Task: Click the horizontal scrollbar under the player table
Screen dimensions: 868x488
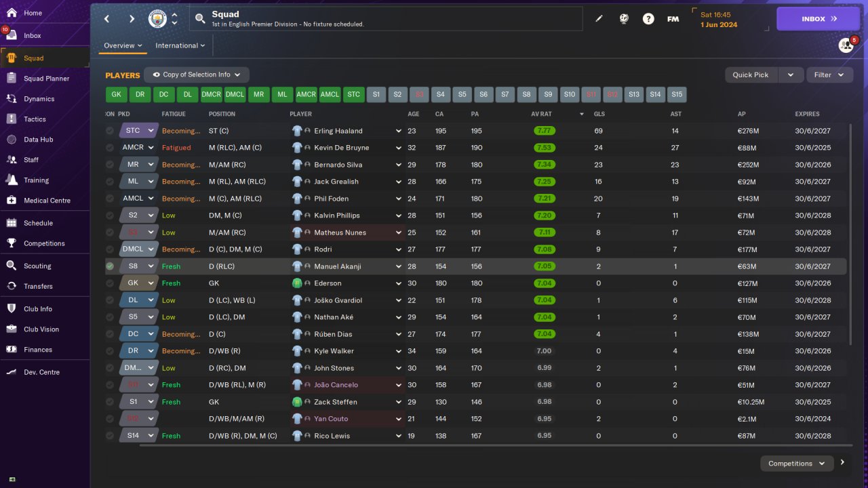Action: 496,445
